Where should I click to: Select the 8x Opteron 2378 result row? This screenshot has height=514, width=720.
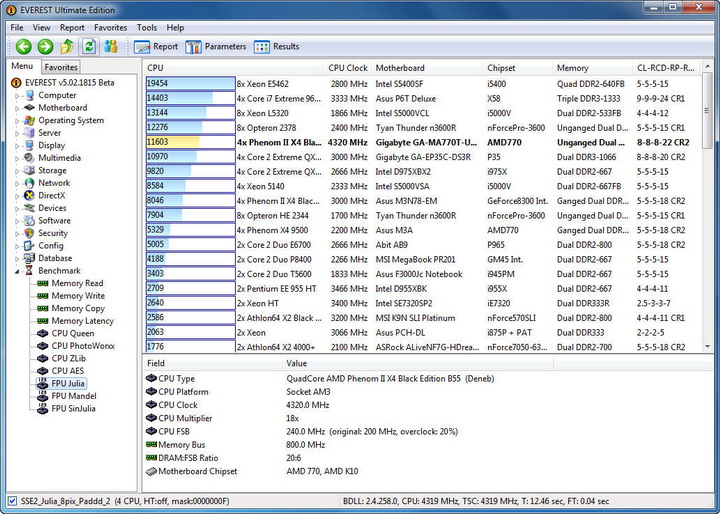pos(422,128)
